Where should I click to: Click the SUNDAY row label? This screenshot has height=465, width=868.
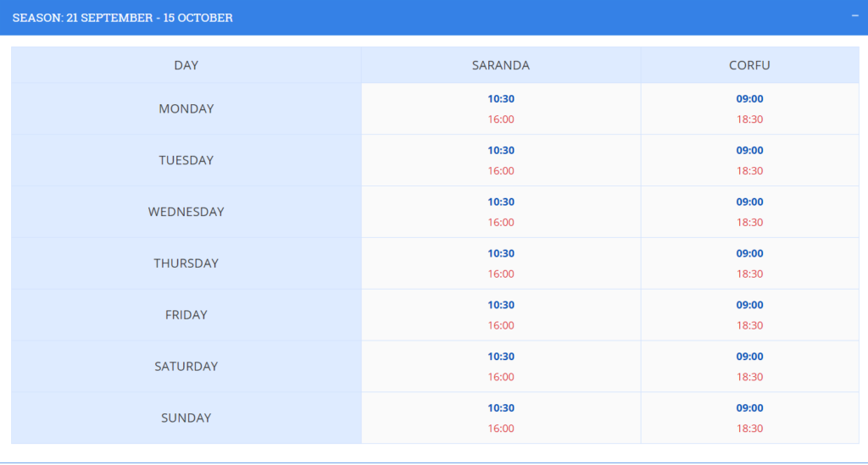[x=186, y=418]
